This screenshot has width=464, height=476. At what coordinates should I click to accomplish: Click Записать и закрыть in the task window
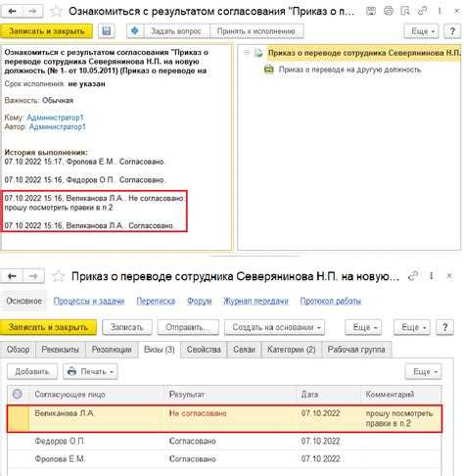tap(46, 31)
